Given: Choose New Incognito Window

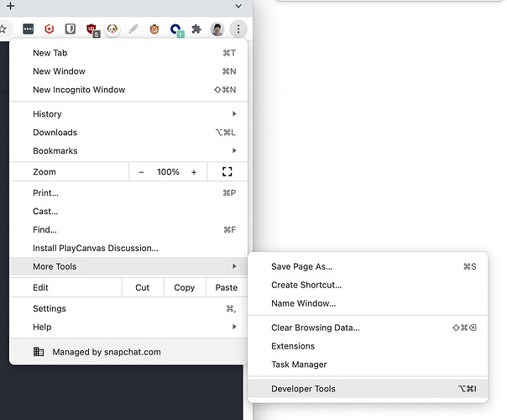Looking at the screenshot, I should click(x=79, y=90).
